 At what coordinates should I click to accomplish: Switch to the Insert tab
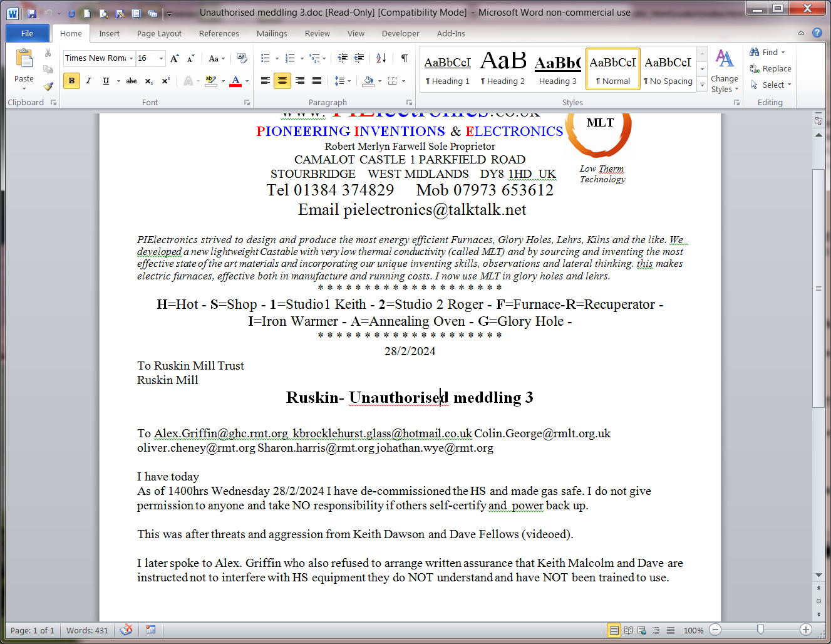point(109,33)
